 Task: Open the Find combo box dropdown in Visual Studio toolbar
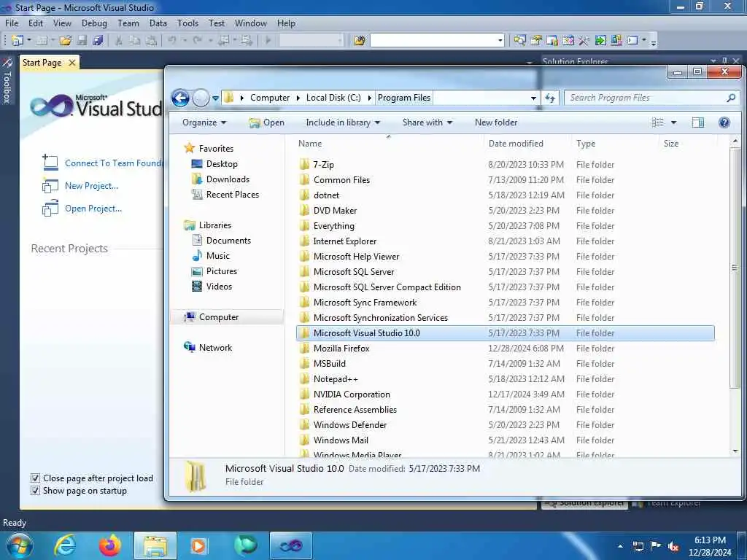pos(500,41)
